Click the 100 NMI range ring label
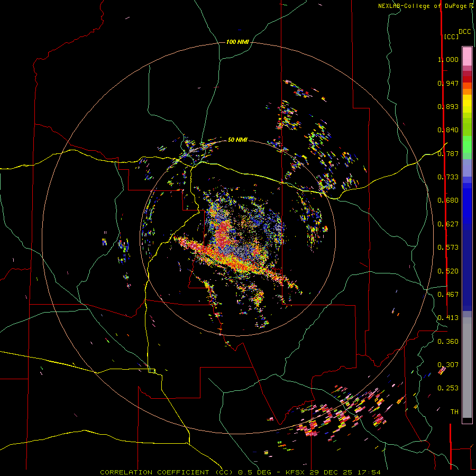This screenshot has height=476, width=476. tap(237, 42)
